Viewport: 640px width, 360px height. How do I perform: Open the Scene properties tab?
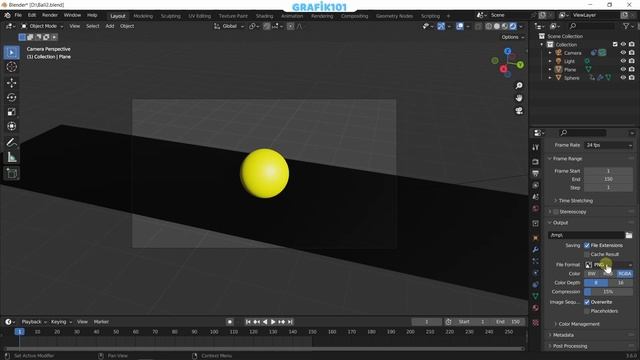[536, 197]
